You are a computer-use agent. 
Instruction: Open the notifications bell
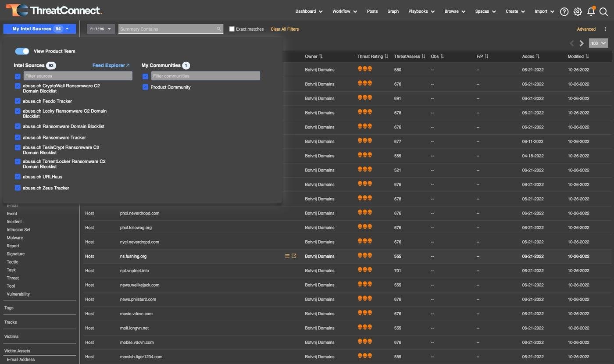tap(591, 12)
